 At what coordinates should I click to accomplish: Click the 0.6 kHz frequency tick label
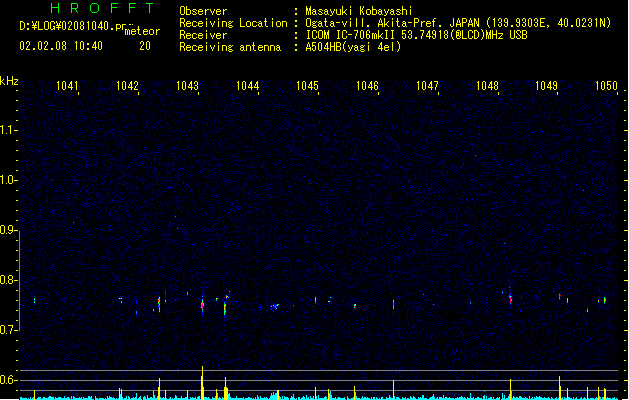pyautogui.click(x=8, y=380)
